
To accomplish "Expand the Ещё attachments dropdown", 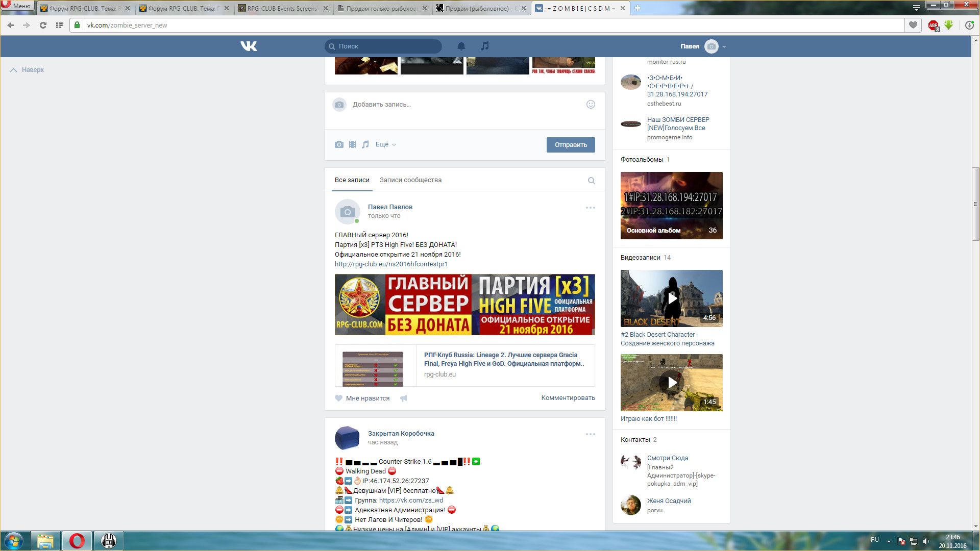I will click(385, 145).
